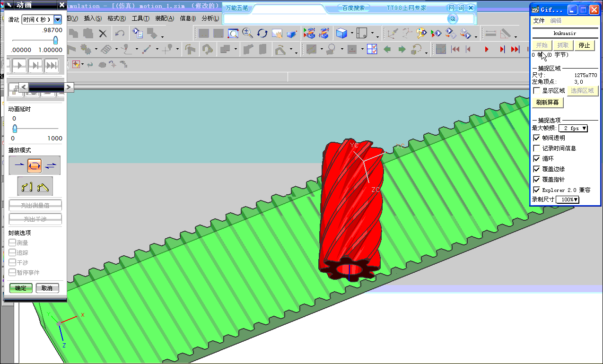Toggle the 循环 checkbox
The width and height of the screenshot is (603, 364).
click(536, 158)
